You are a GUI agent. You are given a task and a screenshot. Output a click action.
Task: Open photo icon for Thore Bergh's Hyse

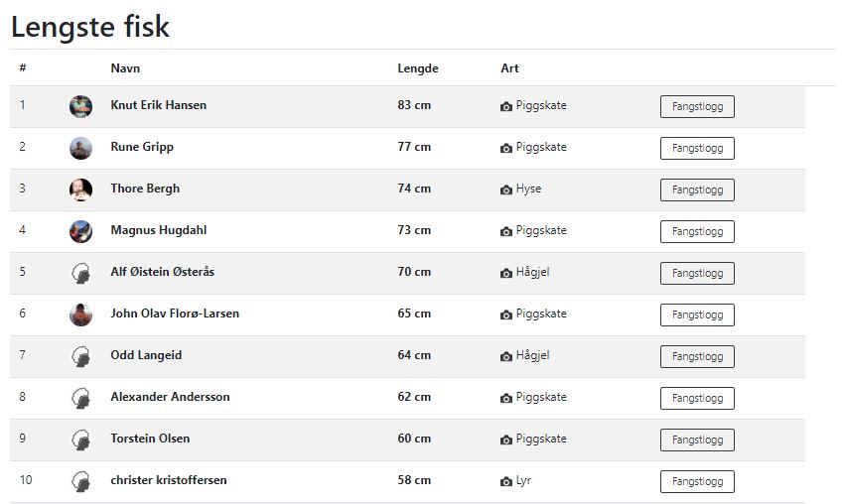[x=506, y=189]
